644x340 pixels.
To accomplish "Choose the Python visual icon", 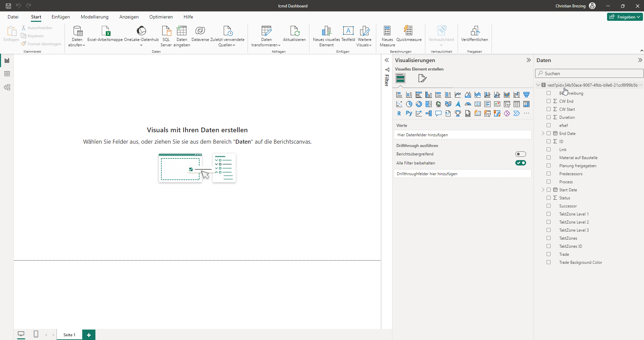I will pos(409,113).
